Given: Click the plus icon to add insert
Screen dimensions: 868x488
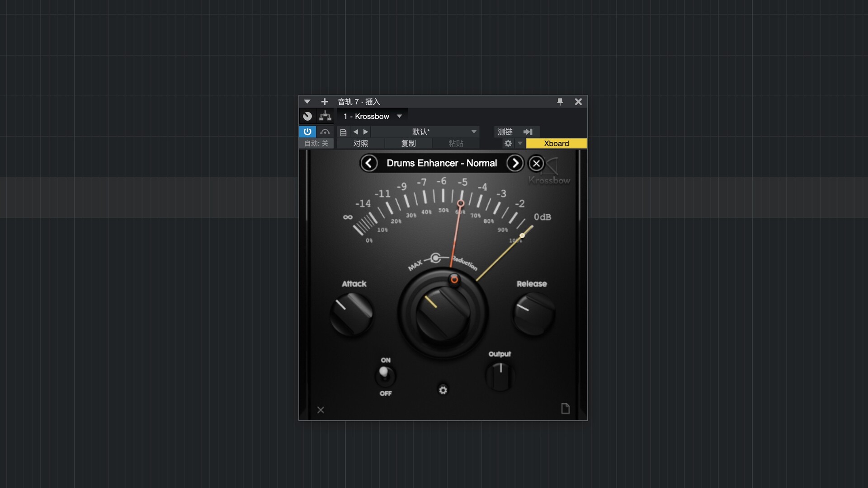Looking at the screenshot, I should (x=324, y=102).
